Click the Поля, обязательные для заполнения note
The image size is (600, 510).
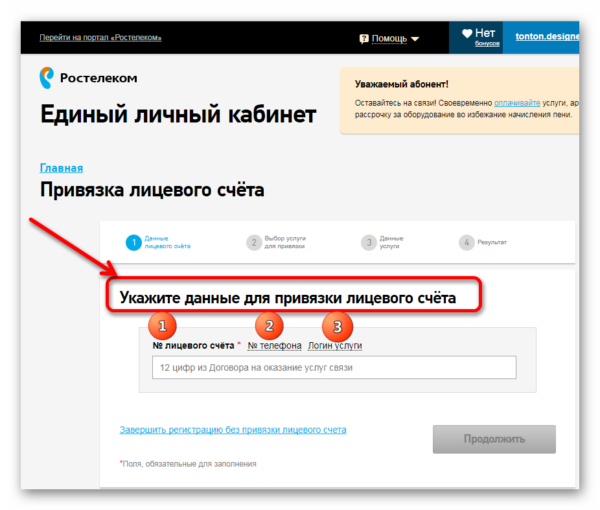point(188,464)
